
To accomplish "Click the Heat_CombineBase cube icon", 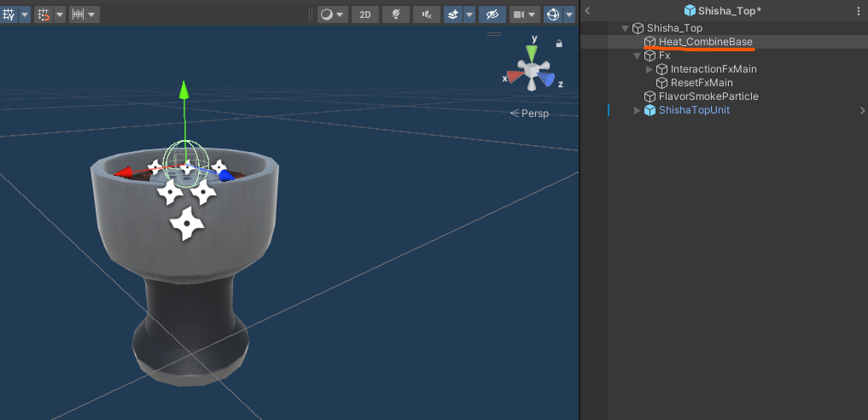I will pyautogui.click(x=650, y=42).
